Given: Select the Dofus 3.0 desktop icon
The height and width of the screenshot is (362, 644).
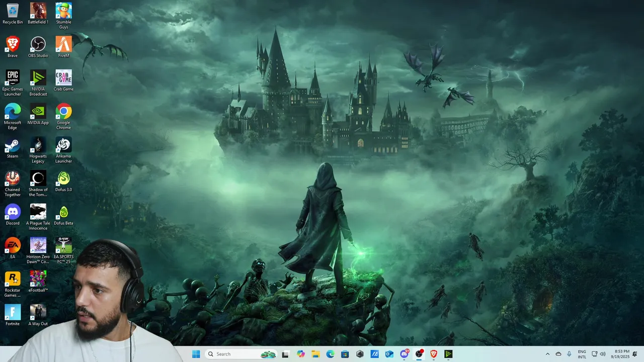Looking at the screenshot, I should tap(63, 182).
